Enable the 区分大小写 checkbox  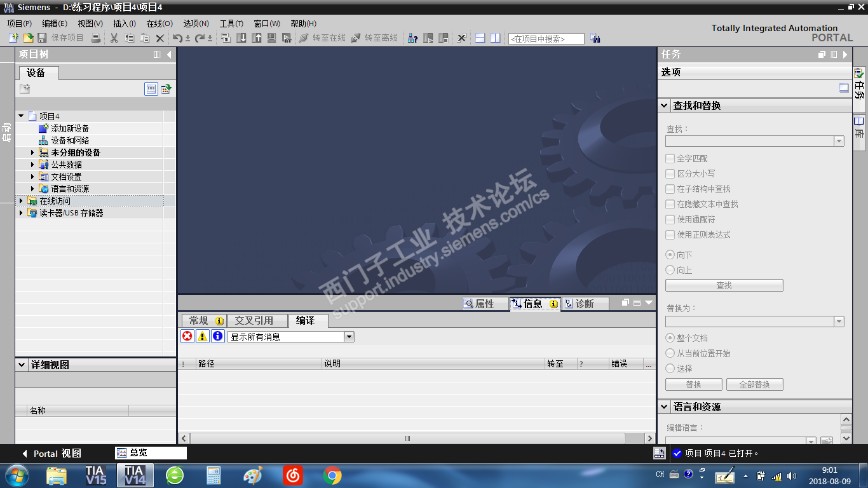(670, 173)
